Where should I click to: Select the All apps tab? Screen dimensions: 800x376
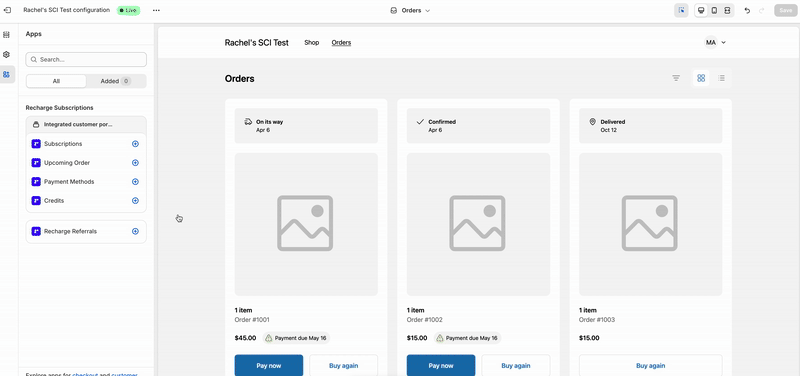coord(56,81)
